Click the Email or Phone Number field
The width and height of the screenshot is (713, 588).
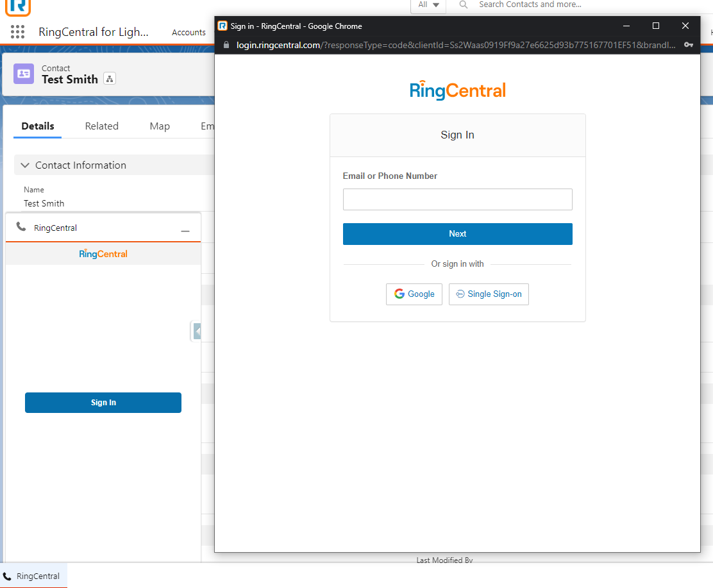(x=457, y=199)
